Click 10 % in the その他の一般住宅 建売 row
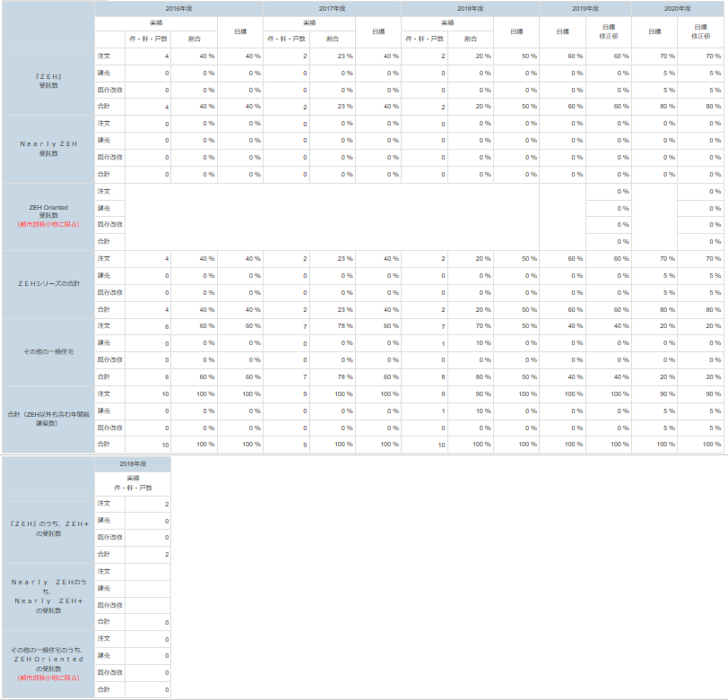 [471, 343]
